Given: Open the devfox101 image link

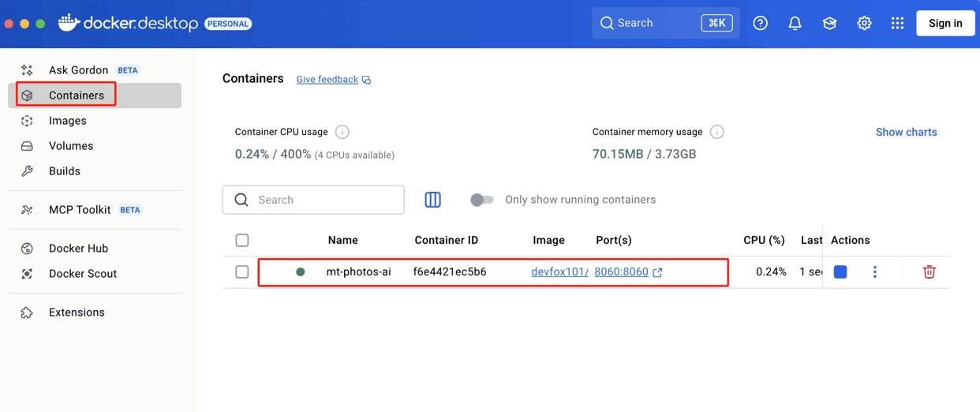Looking at the screenshot, I should point(559,272).
